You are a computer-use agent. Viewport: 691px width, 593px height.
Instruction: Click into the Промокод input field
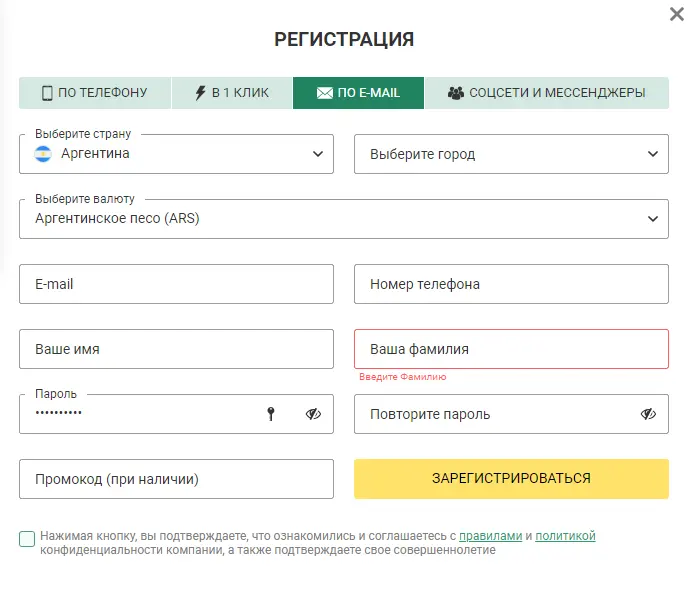pos(176,479)
